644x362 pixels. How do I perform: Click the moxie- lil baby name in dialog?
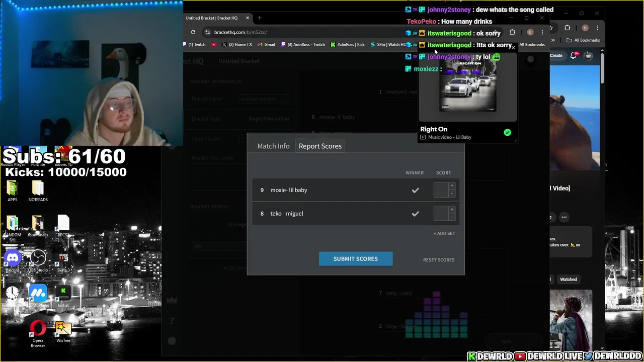coord(289,190)
